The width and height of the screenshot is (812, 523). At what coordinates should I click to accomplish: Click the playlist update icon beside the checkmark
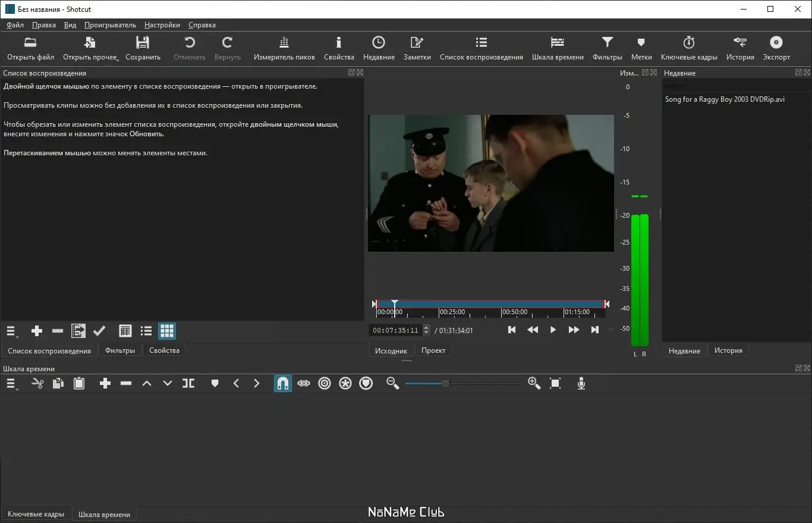pos(78,331)
